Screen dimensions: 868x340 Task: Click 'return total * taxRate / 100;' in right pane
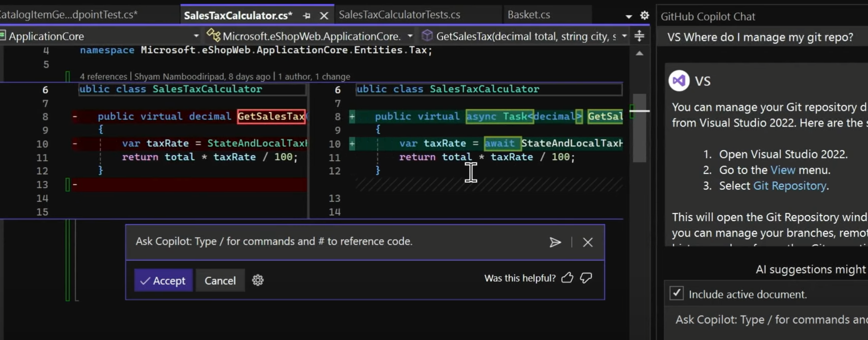487,157
